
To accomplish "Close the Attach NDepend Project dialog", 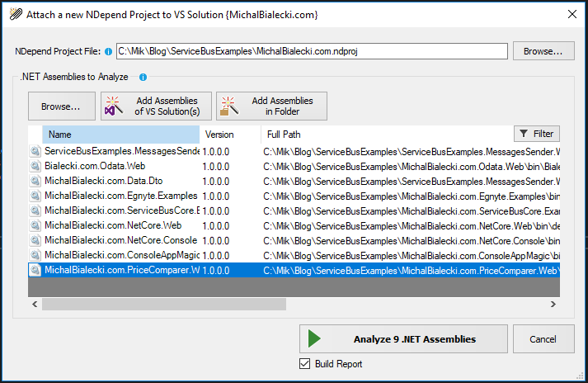I will [572, 14].
